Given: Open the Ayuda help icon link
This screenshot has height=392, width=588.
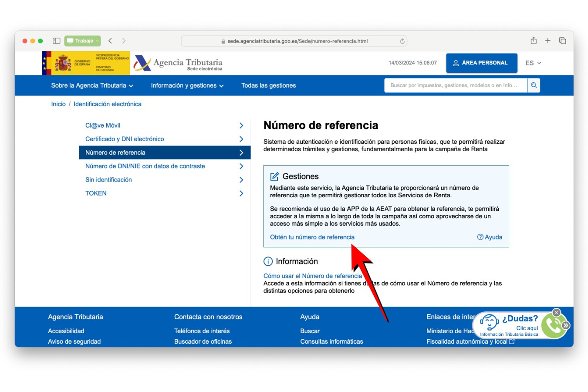Looking at the screenshot, I should pyautogui.click(x=490, y=237).
